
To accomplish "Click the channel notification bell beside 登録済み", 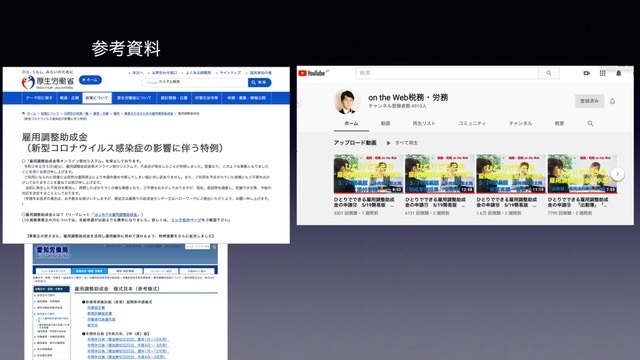I will click(x=612, y=101).
